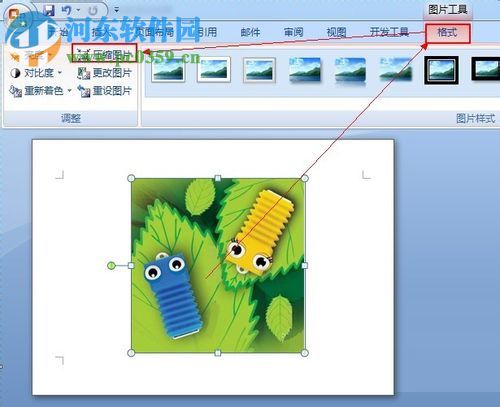The image size is (500, 407).
Task: Open the 邮件 ribbon tab
Action: pos(250,32)
